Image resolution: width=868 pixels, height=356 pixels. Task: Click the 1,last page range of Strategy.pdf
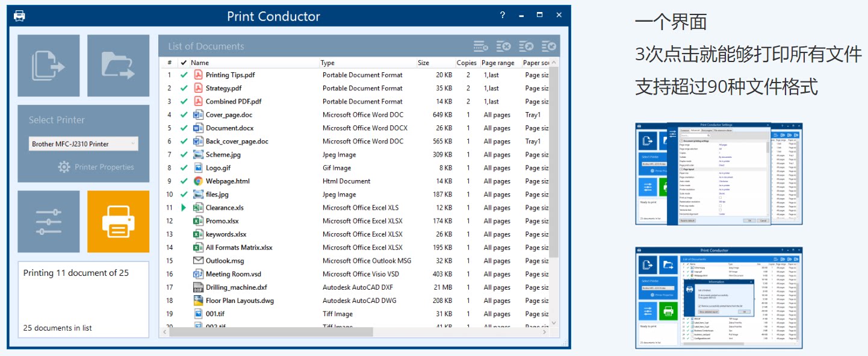pyautogui.click(x=491, y=88)
